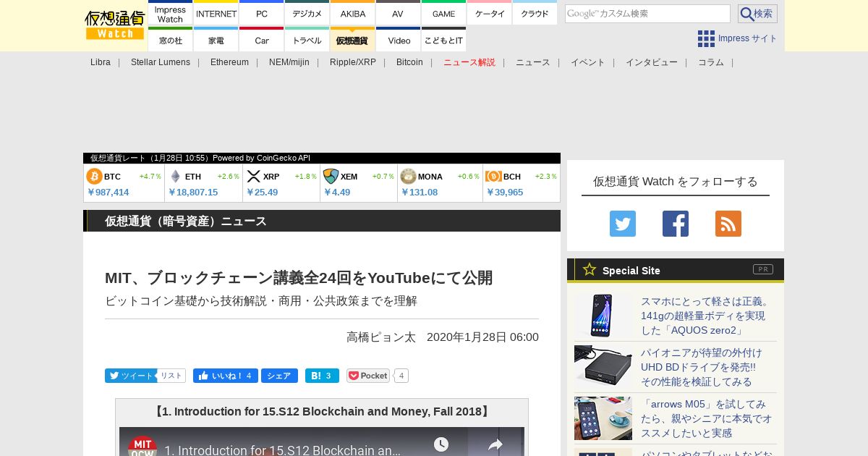Viewport: 868px width, 456px height.
Task: Open the クラウド category tab
Action: pyautogui.click(x=535, y=14)
